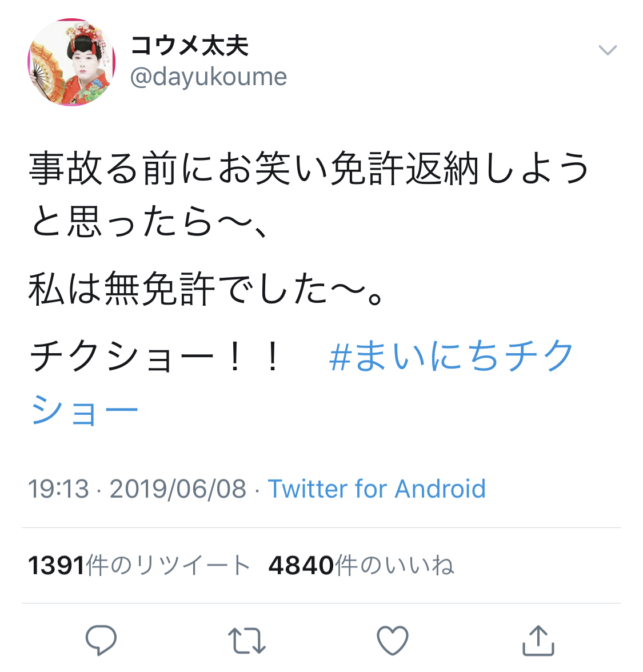Tap the reply speech bubble icon
This screenshot has width=643, height=672.
[x=101, y=640]
